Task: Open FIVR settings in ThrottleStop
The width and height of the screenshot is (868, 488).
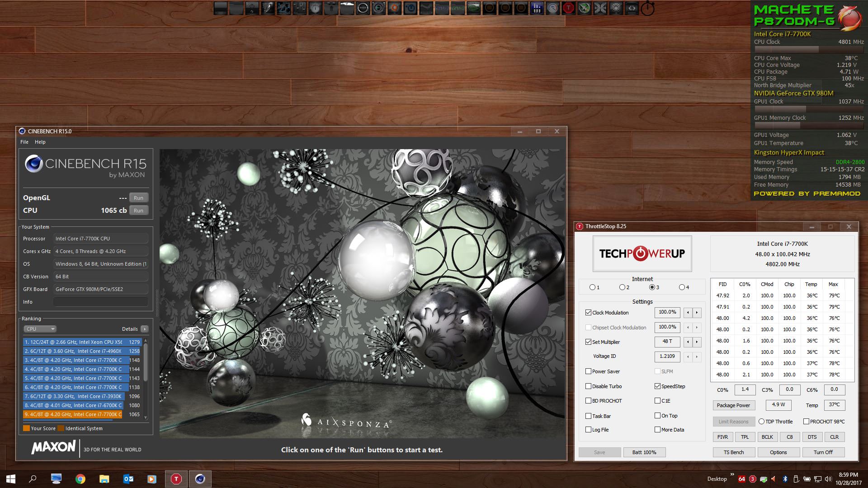Action: coord(722,437)
